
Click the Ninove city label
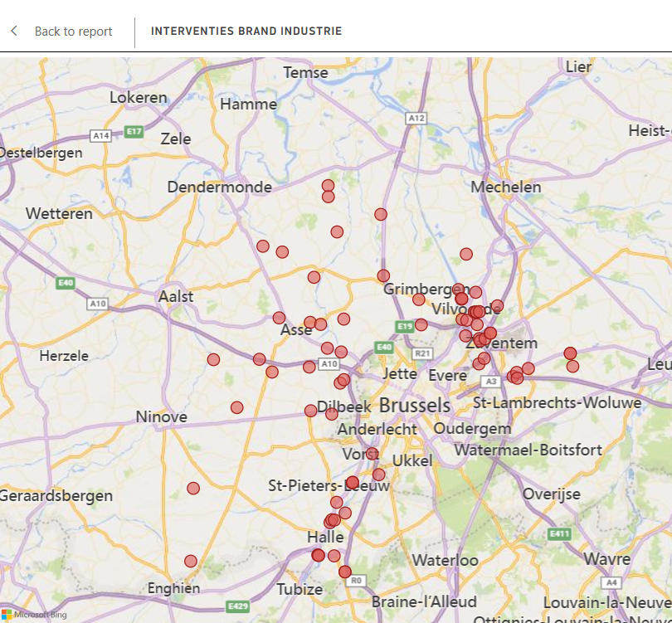[x=162, y=416]
